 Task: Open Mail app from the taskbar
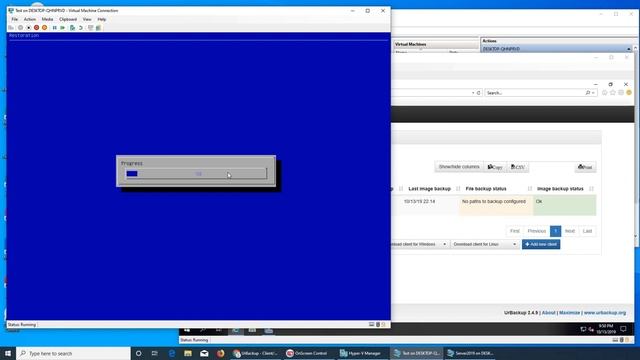coord(204,353)
